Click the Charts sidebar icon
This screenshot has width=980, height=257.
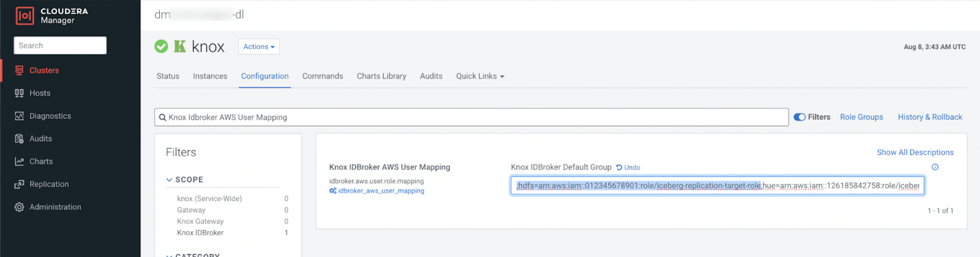point(19,161)
